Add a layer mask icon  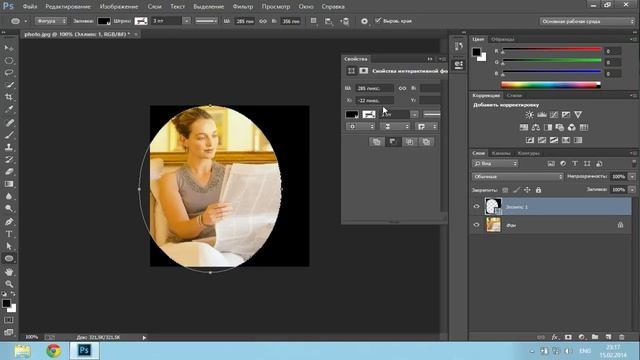pyautogui.click(x=568, y=337)
